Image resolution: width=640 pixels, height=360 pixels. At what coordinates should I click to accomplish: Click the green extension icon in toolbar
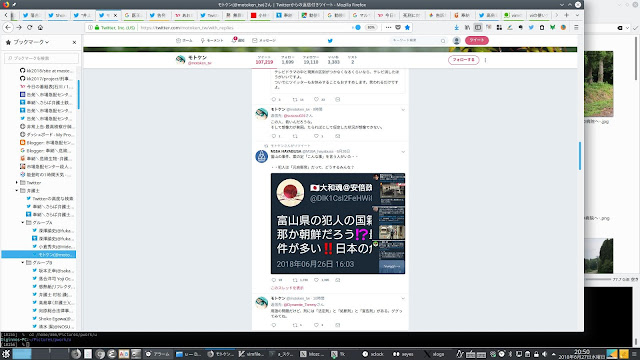coord(552,27)
